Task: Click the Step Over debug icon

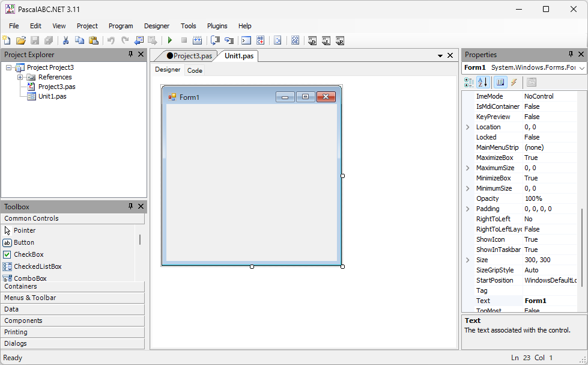Action: 215,40
